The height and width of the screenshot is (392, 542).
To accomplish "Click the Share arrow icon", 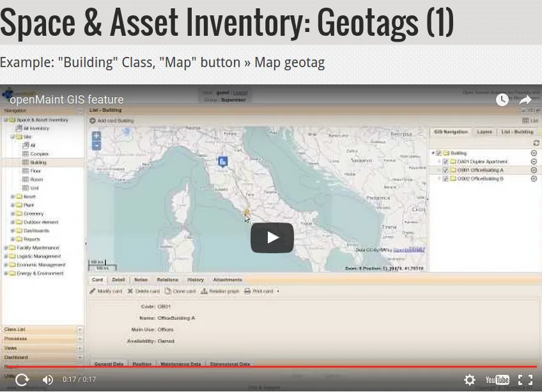I will coord(525,100).
